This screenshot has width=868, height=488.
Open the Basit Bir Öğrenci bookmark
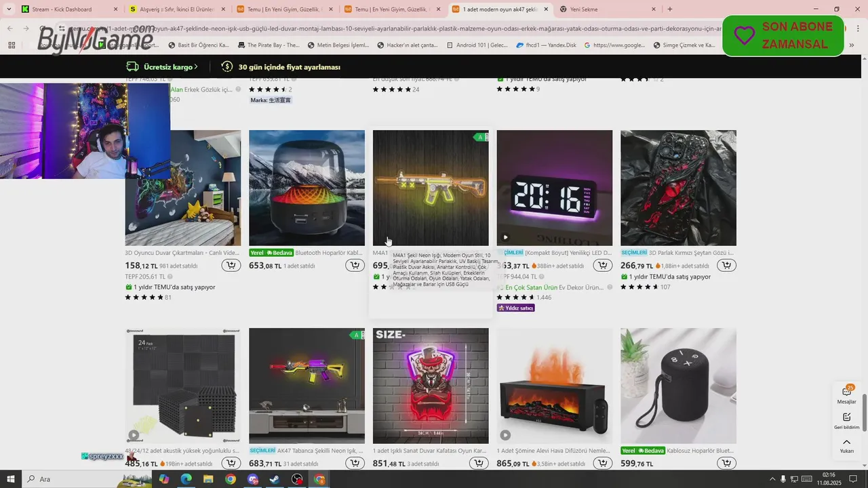197,45
